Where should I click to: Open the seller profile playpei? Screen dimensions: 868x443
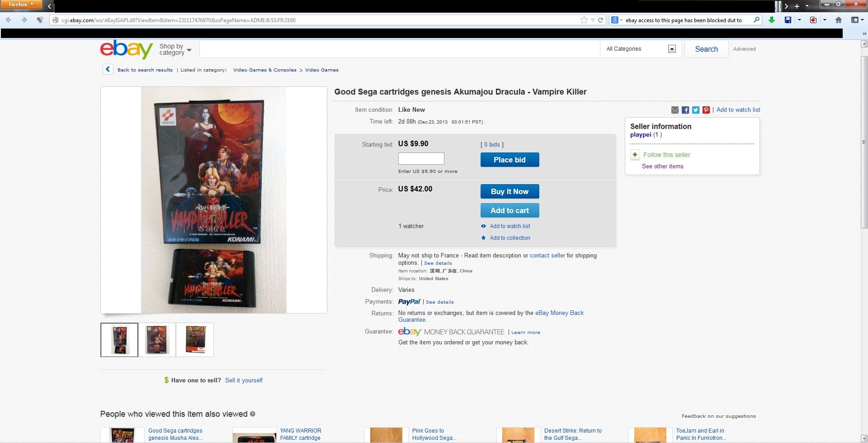point(641,135)
